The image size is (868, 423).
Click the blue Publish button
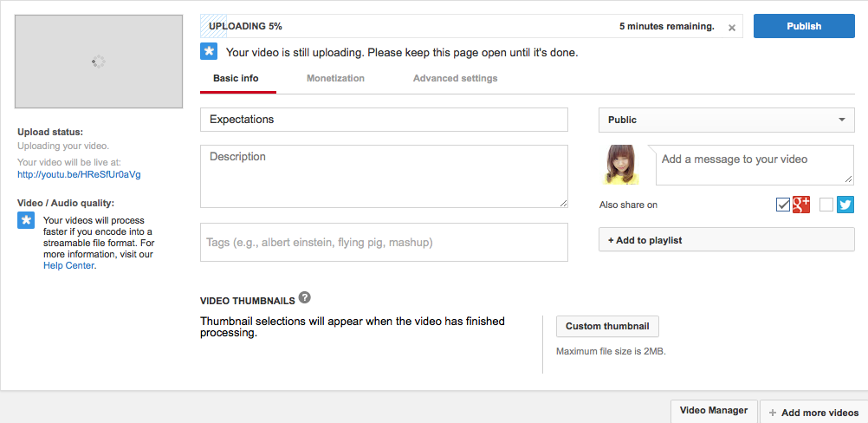pos(804,26)
